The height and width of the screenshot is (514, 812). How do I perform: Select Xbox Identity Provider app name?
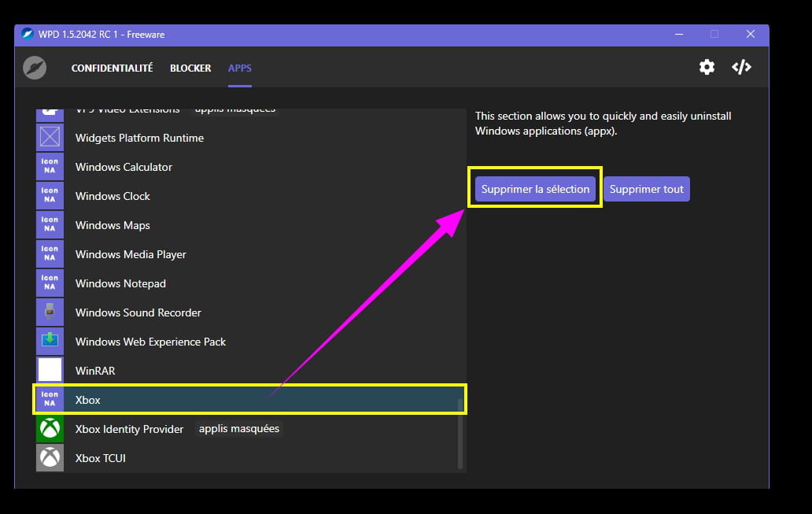pos(130,429)
